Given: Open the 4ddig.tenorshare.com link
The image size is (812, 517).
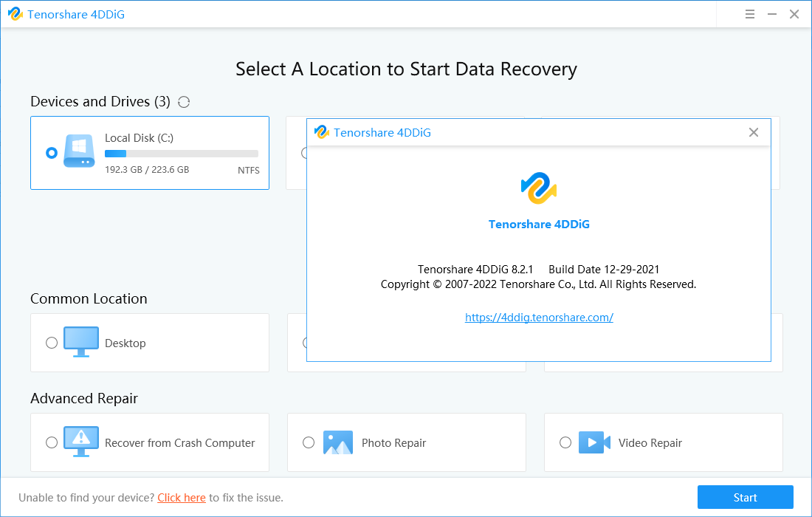Looking at the screenshot, I should coord(539,318).
